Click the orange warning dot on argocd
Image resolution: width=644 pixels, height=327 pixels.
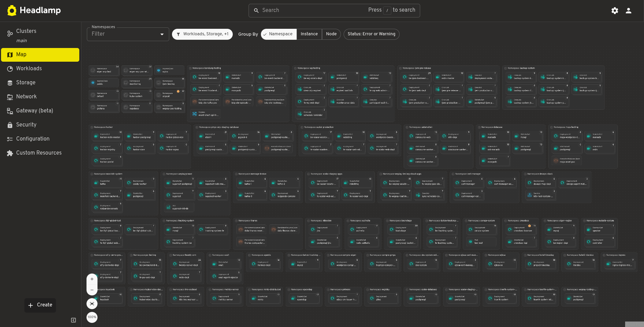178,91
